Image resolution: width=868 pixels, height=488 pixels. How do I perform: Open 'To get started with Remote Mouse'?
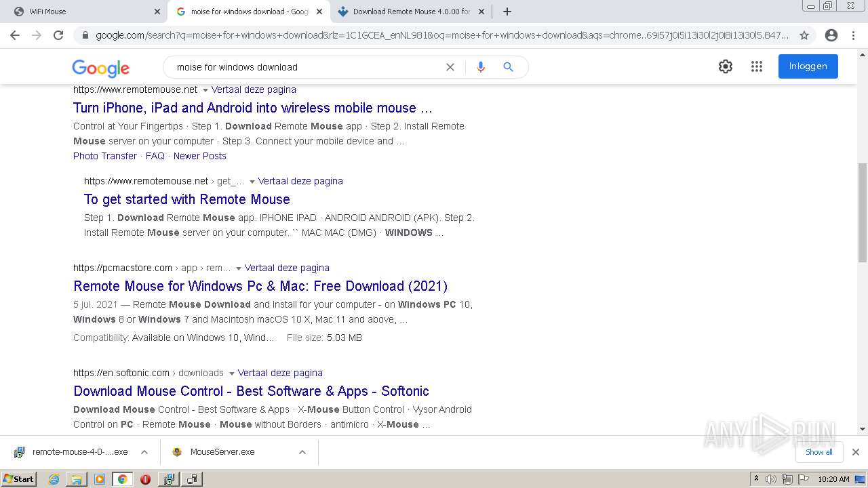(187, 199)
